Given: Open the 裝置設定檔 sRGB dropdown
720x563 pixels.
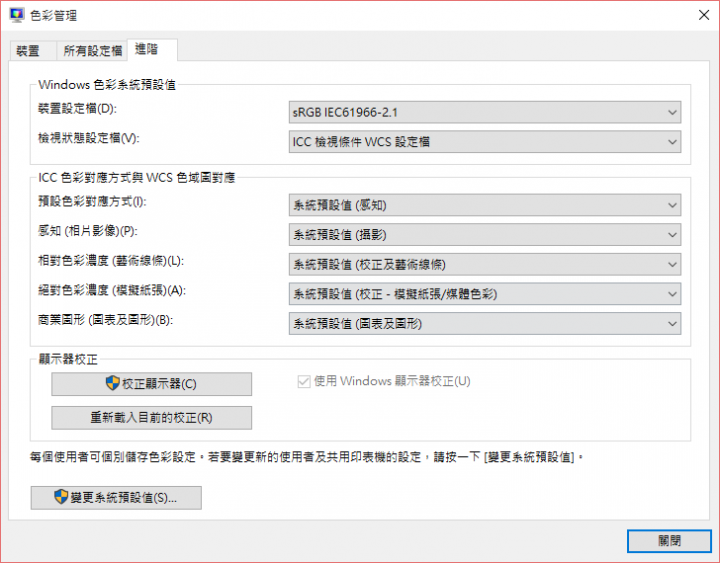Looking at the screenshot, I should pyautogui.click(x=484, y=113).
